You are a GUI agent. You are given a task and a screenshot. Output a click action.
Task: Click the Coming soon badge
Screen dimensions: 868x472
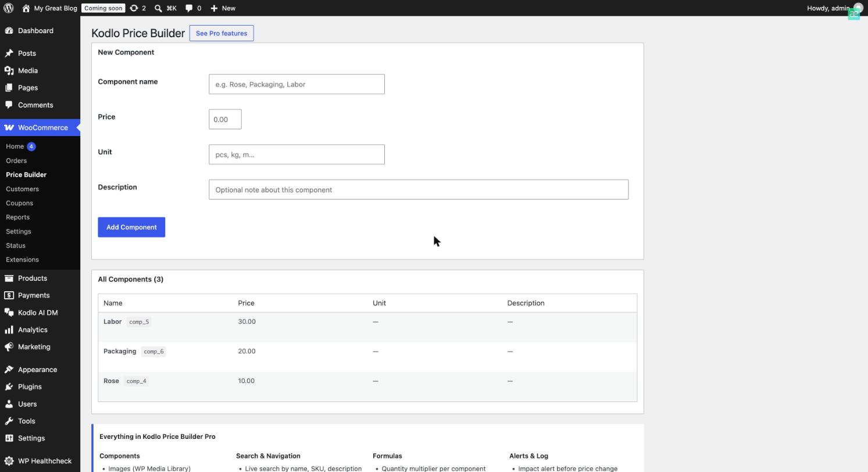pyautogui.click(x=103, y=8)
